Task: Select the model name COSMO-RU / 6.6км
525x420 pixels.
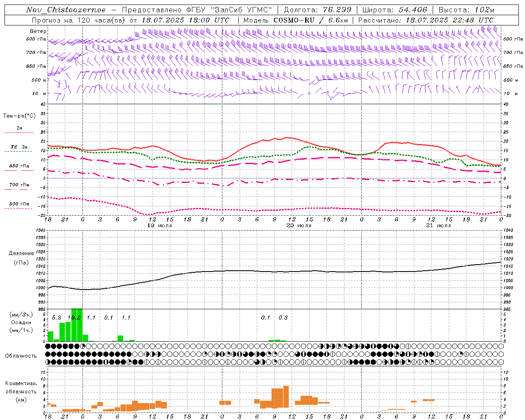Action: (311, 20)
